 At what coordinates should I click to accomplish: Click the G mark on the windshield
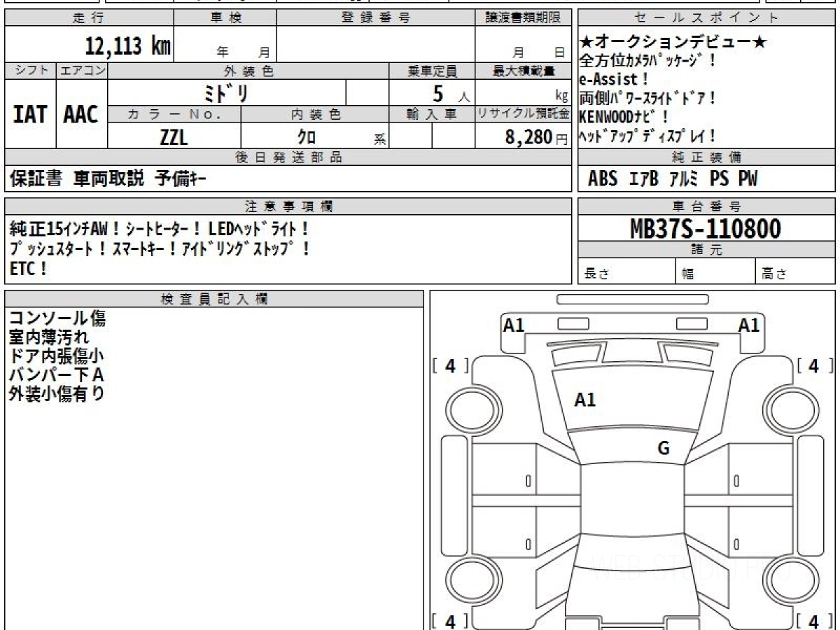(664, 449)
